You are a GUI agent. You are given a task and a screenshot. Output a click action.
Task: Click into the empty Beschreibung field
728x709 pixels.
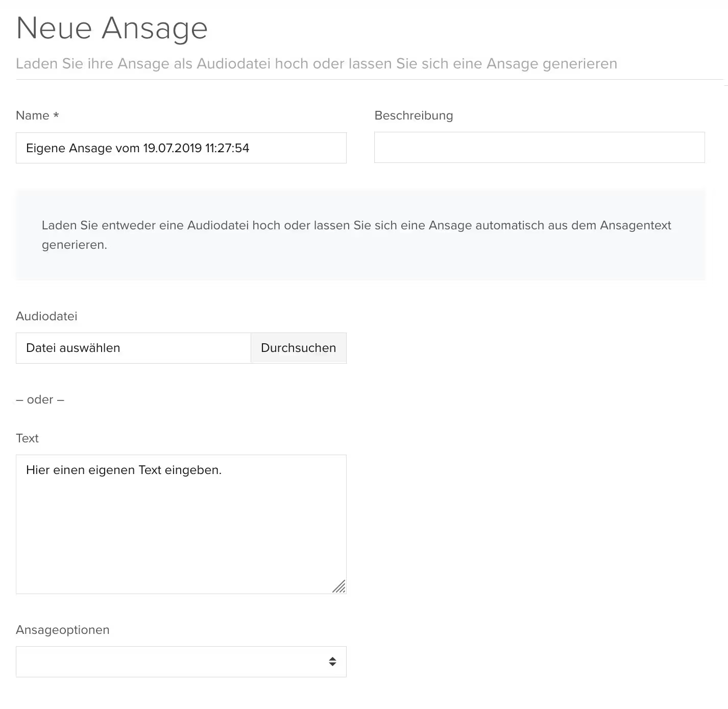click(540, 148)
